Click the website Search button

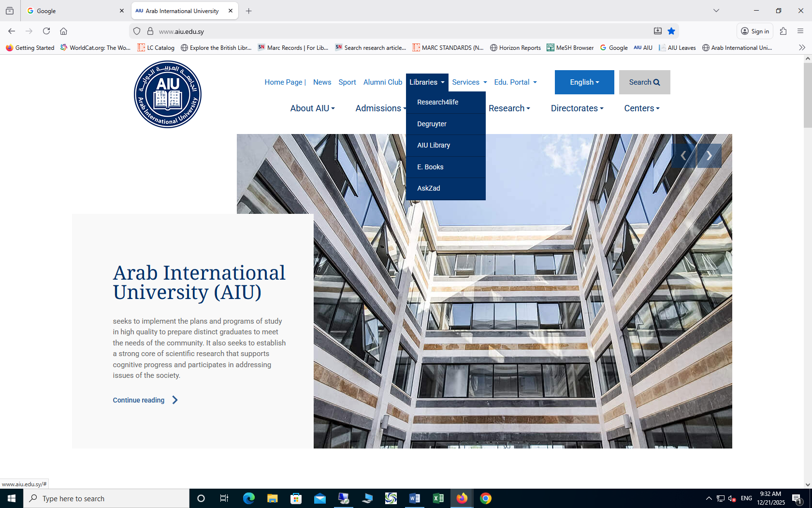coord(644,82)
